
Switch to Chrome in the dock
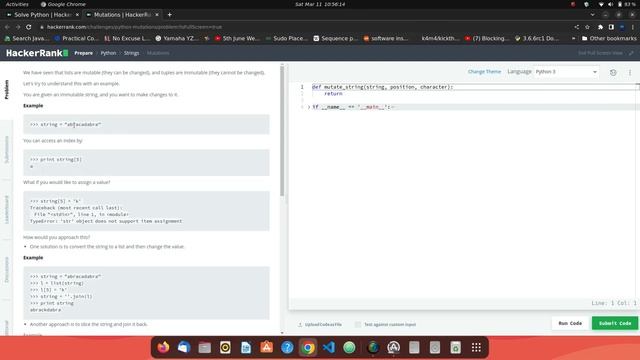pos(308,347)
